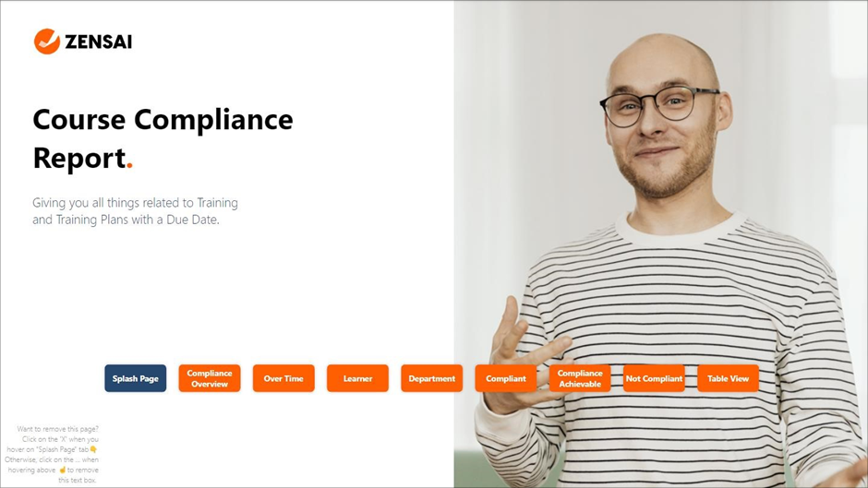Navigate to the Department page
This screenshot has width=868, height=488.
432,378
